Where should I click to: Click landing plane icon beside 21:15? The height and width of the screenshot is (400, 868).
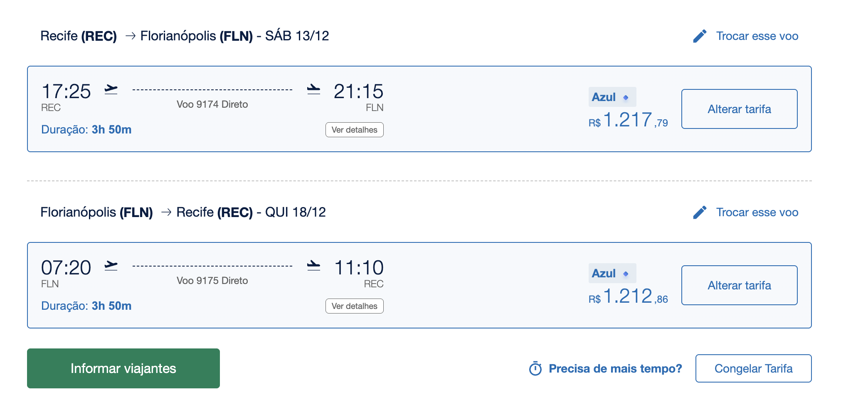[x=313, y=89]
